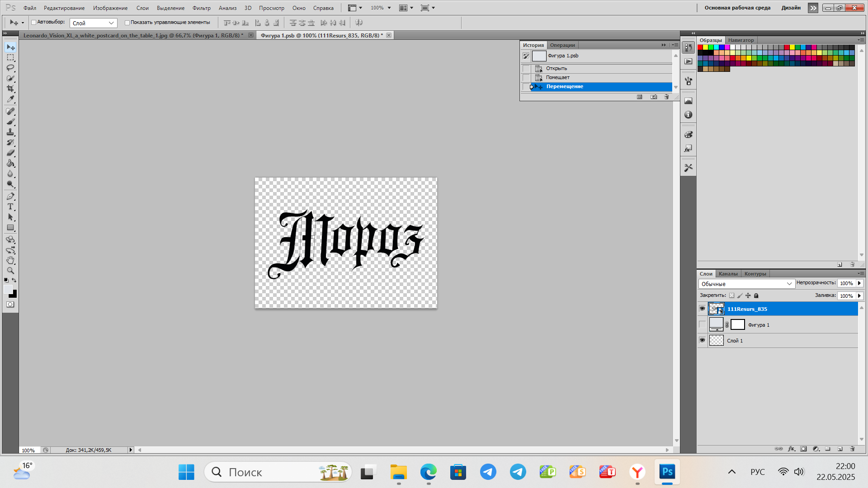The image size is (868, 488).
Task: Click the Eyedropper tool
Action: (x=10, y=99)
